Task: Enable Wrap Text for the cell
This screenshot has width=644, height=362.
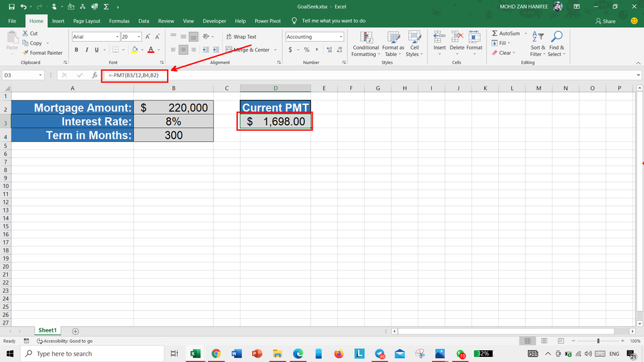Action: 242,37
